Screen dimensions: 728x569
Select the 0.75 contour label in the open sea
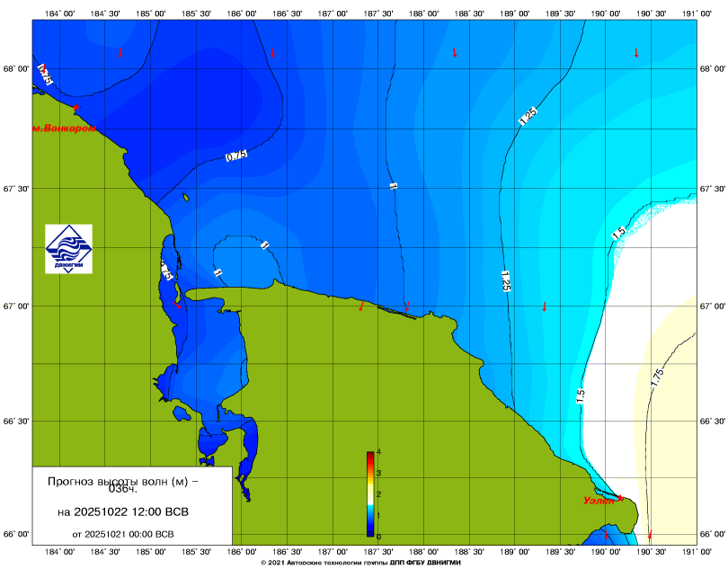(235, 156)
